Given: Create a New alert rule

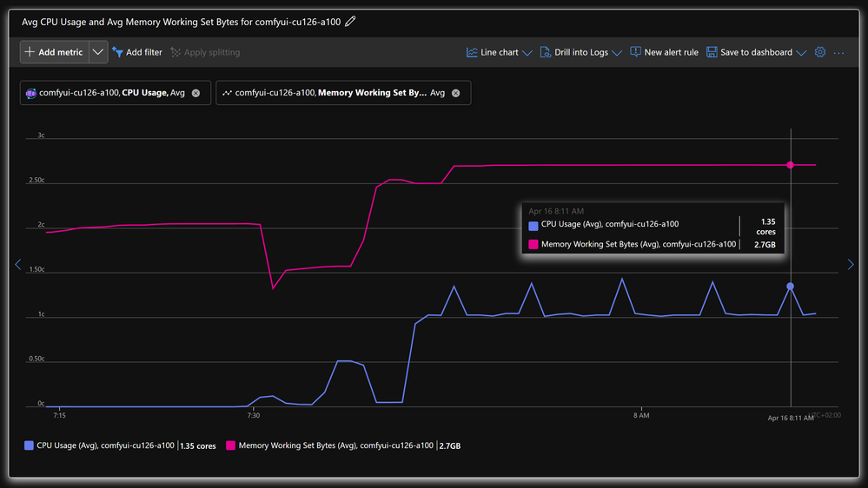Looking at the screenshot, I should coord(664,52).
